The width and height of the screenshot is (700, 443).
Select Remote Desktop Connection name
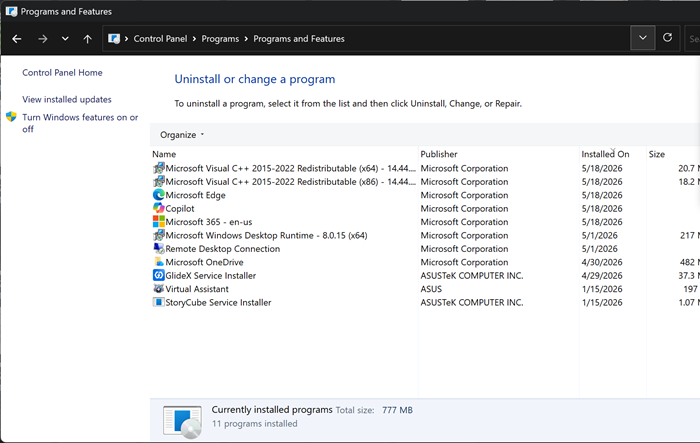pyautogui.click(x=223, y=249)
